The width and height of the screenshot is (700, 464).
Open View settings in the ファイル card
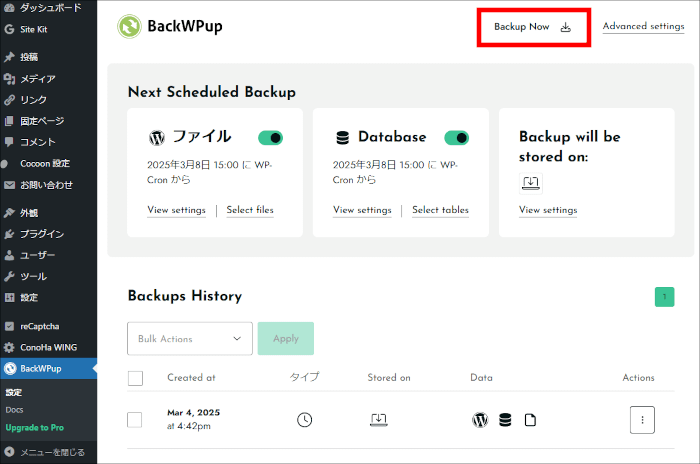click(176, 210)
